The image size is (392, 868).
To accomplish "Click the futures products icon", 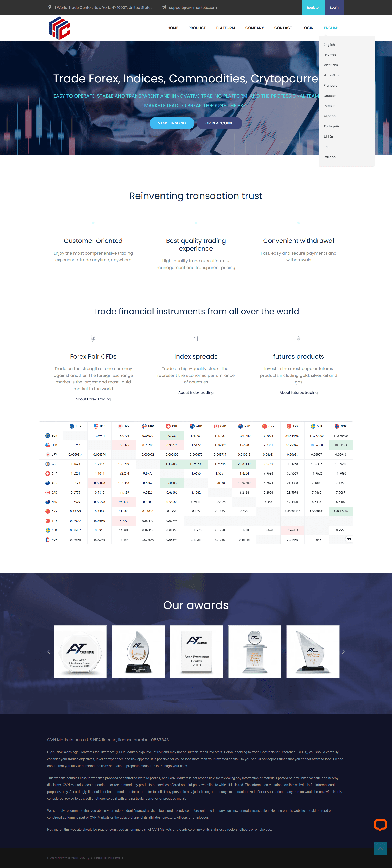I will (299, 338).
